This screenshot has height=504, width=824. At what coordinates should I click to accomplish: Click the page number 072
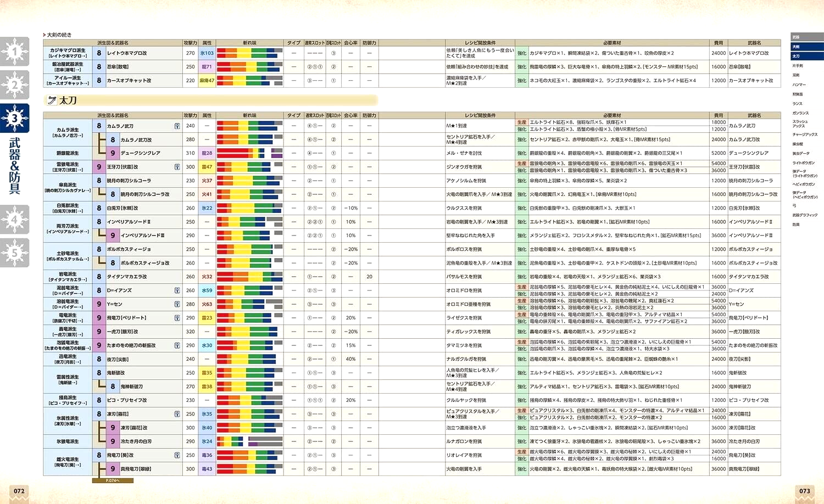(19, 491)
